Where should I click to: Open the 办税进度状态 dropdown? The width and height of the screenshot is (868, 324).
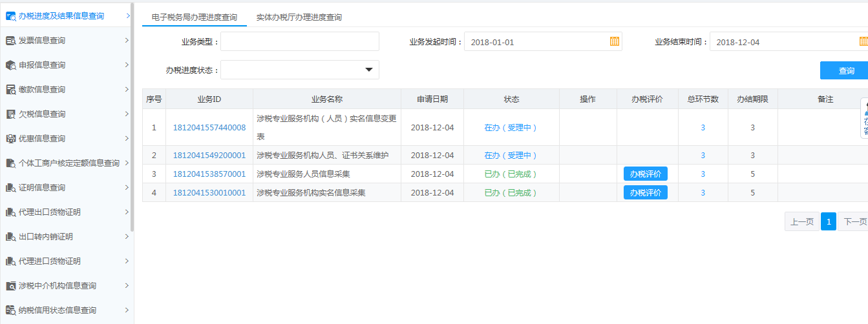tap(300, 70)
